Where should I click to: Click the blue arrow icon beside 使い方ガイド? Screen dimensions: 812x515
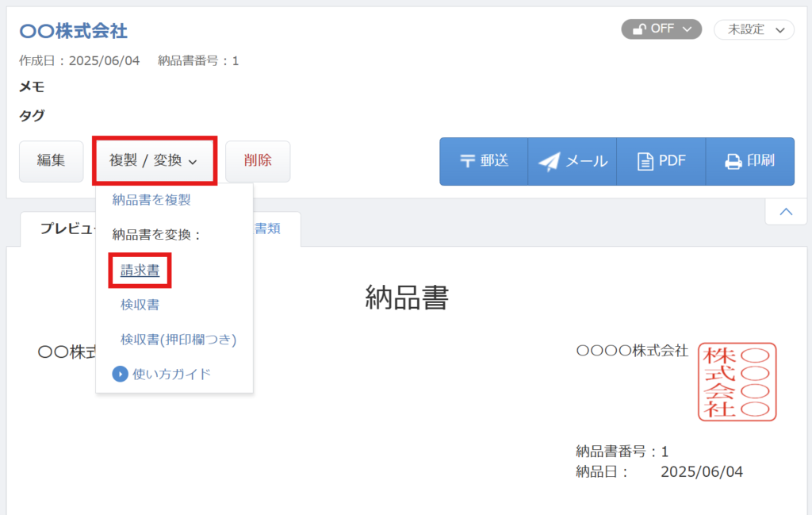pos(121,374)
